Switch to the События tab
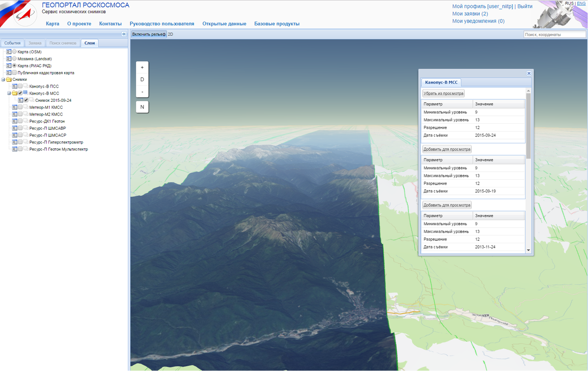Viewport: 588px width, 371px height. [13, 43]
